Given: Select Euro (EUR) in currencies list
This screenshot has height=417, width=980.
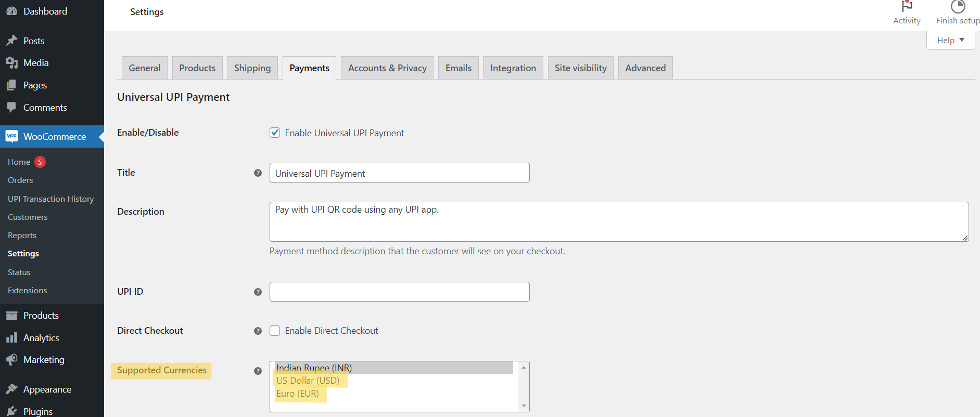Looking at the screenshot, I should 393,394.
